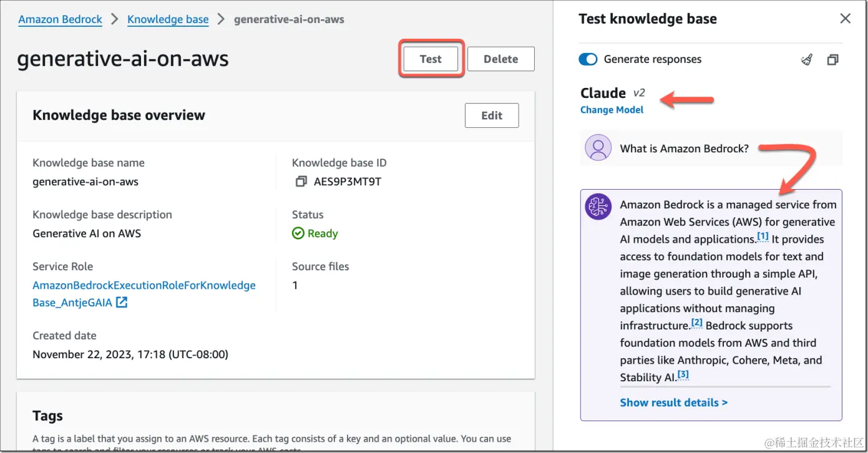Click the external link icon beside Service Role
The image size is (868, 453).
click(x=122, y=303)
